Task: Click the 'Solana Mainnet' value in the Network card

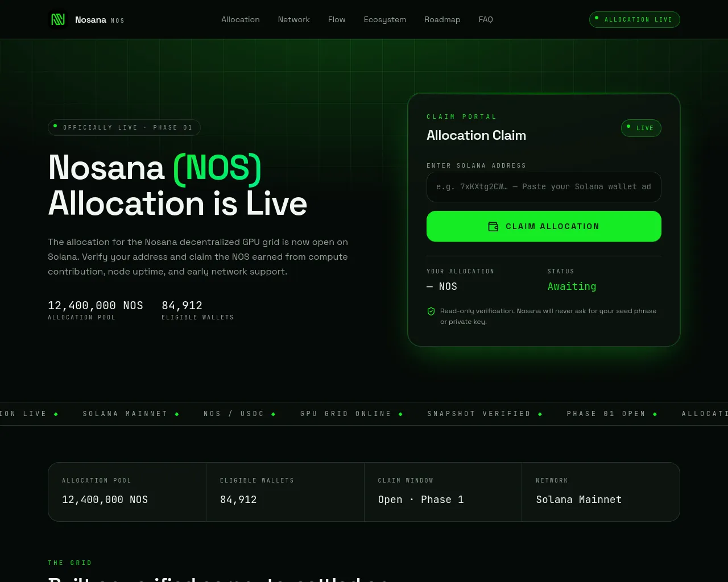Action: [x=579, y=500]
